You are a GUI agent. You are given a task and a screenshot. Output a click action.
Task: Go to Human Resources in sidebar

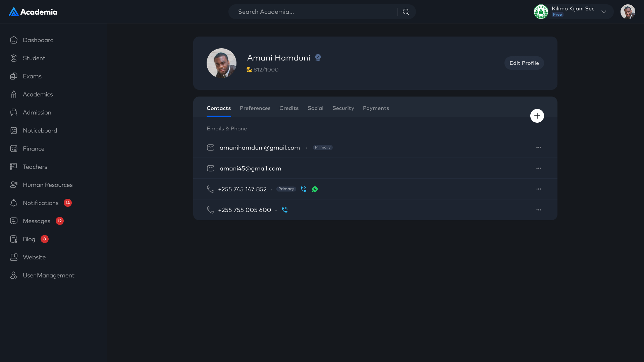coord(47,185)
